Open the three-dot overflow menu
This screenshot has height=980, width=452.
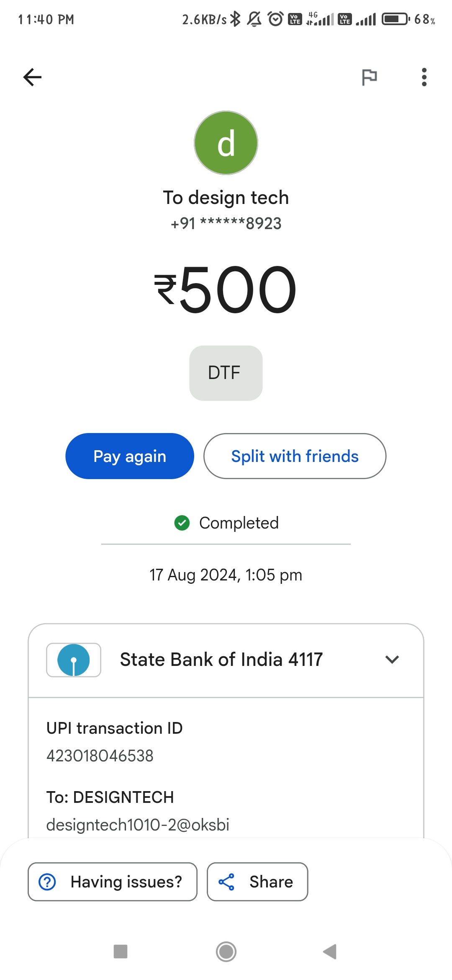pyautogui.click(x=424, y=77)
